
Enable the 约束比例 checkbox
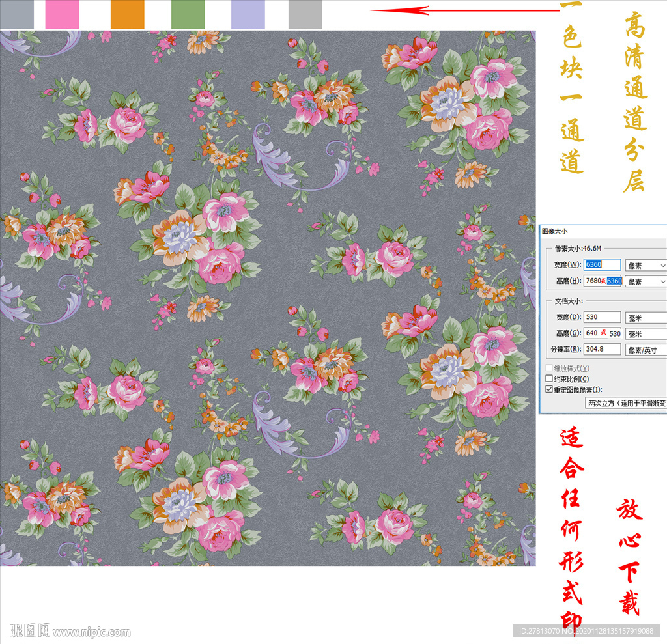pyautogui.click(x=549, y=378)
